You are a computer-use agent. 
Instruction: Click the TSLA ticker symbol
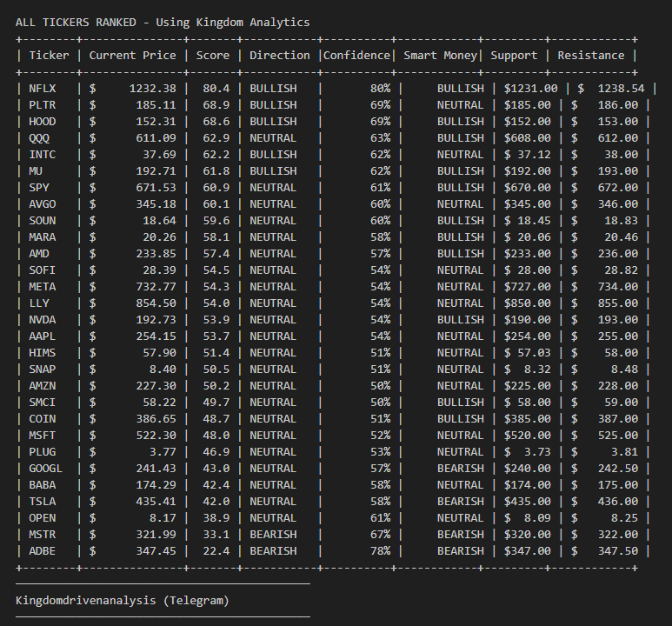coord(42,501)
